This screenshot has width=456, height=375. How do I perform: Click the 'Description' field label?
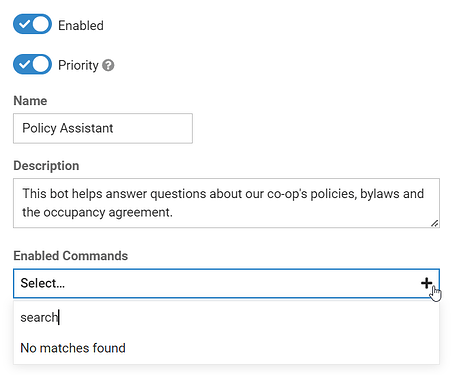tap(46, 166)
